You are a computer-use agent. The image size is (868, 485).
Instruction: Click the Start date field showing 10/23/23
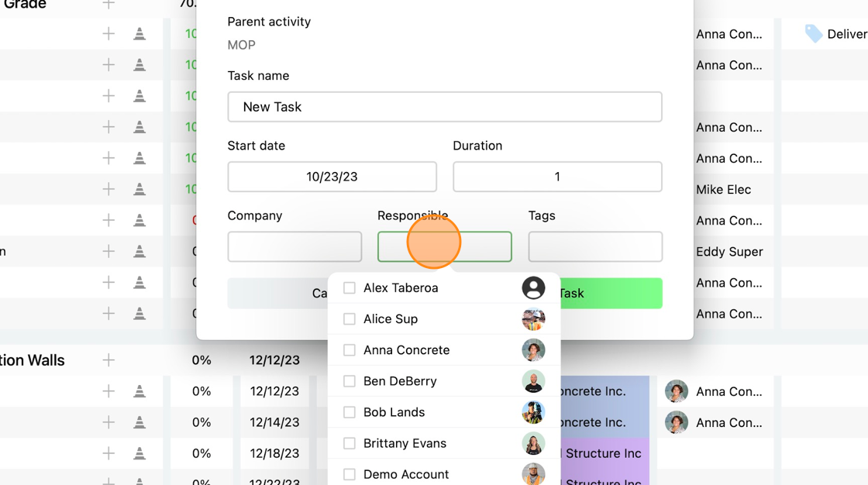point(332,177)
